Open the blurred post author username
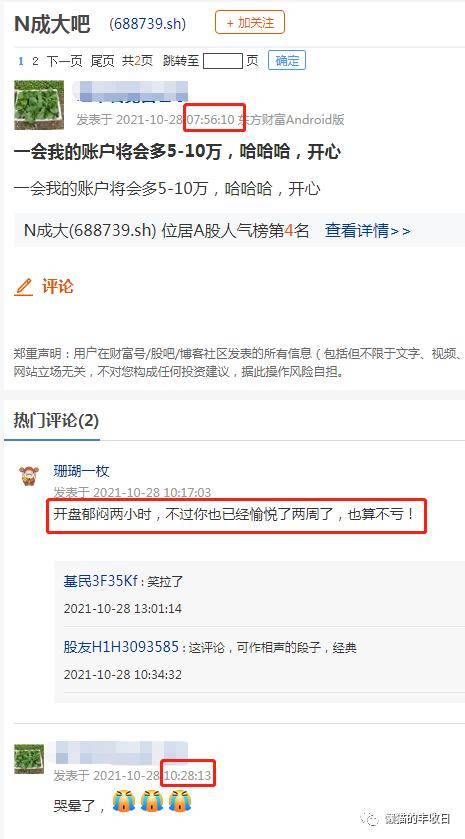The width and height of the screenshot is (465, 839). point(132,91)
